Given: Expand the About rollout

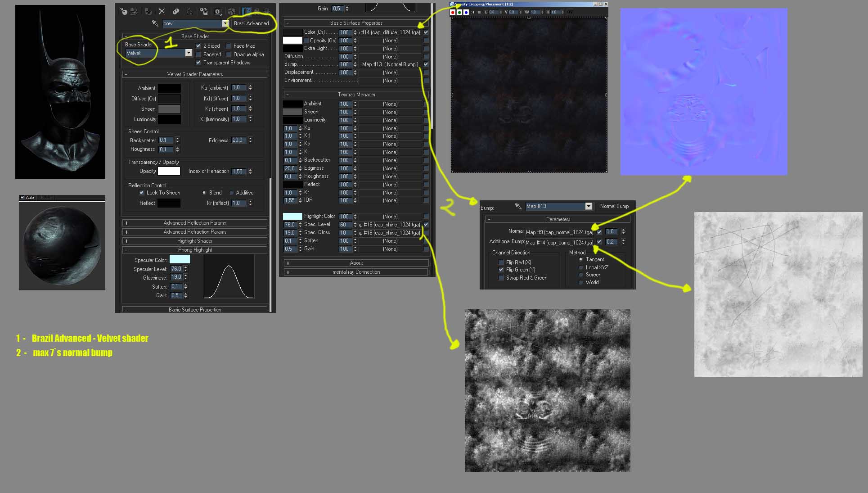Looking at the screenshot, I should (x=356, y=263).
